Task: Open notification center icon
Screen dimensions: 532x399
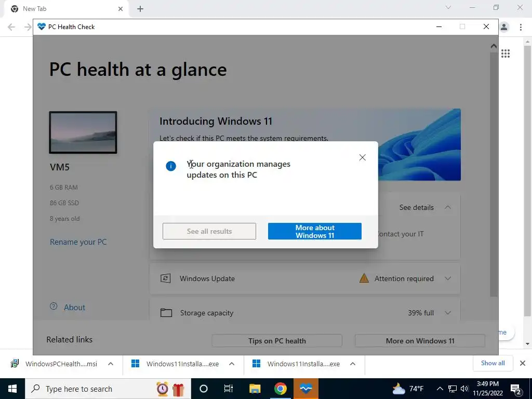Action: coord(516,389)
